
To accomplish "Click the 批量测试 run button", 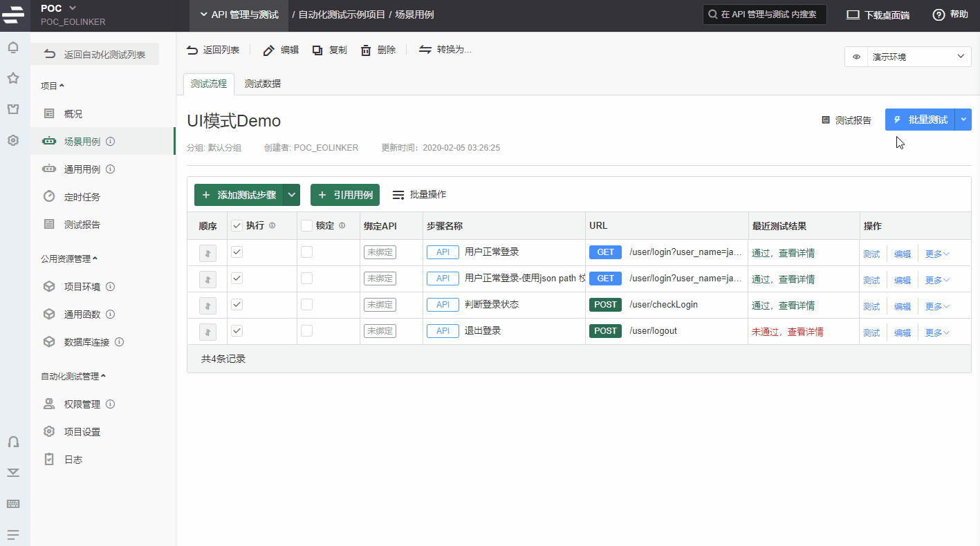I will (920, 120).
